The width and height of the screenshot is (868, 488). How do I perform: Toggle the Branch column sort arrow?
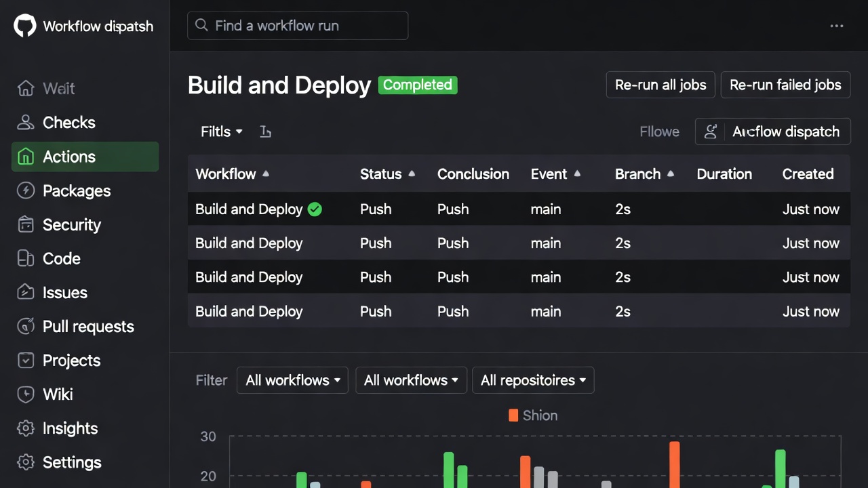tap(671, 174)
